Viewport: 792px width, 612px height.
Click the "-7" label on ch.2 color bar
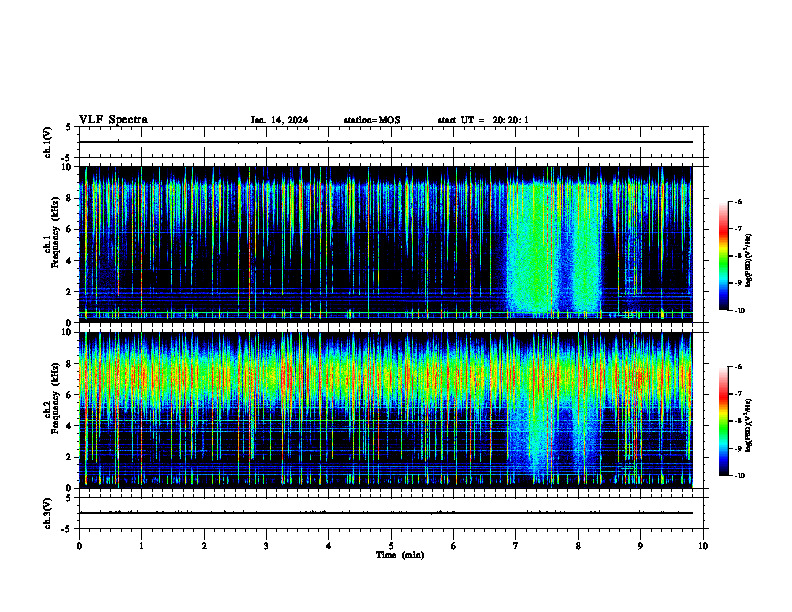(738, 394)
